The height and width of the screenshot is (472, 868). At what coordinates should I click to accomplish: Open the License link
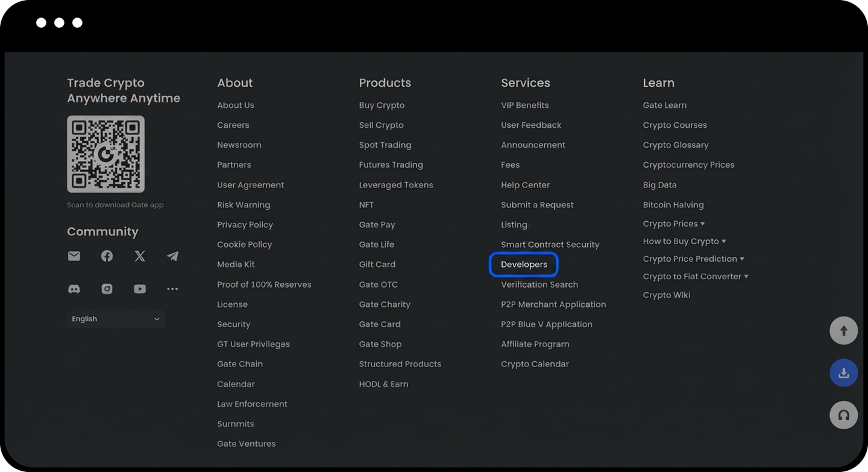click(232, 304)
